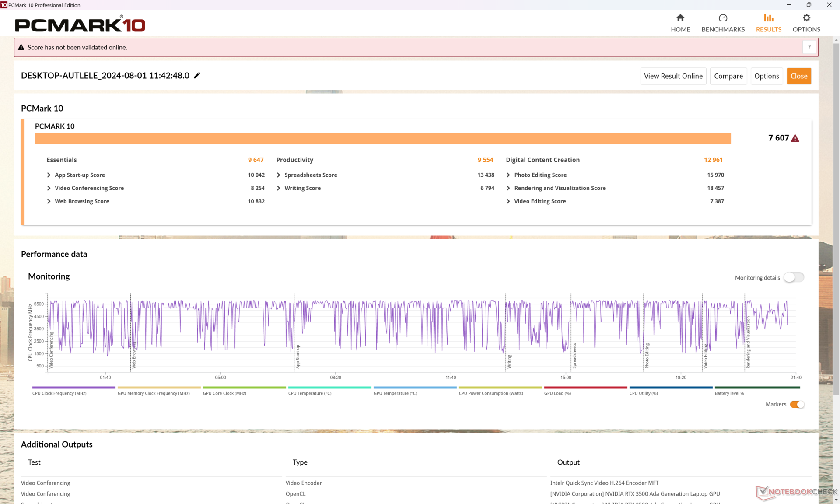Click pencil icon to rename result
Viewport: 840px width, 504px height.
(197, 75)
